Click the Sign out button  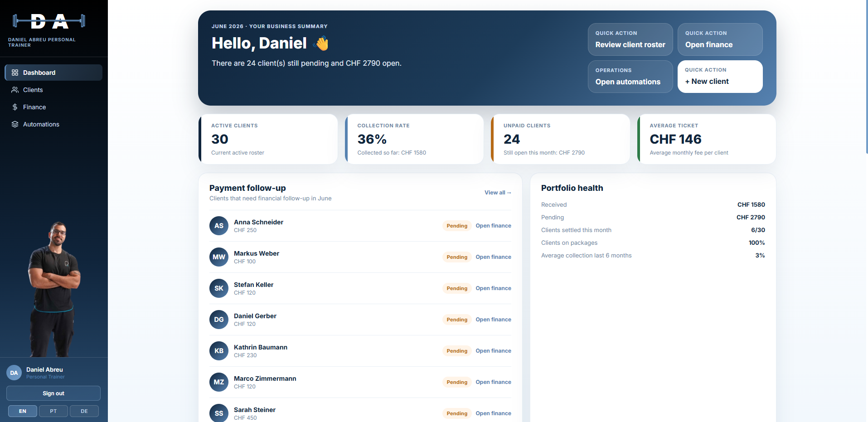[53, 393]
